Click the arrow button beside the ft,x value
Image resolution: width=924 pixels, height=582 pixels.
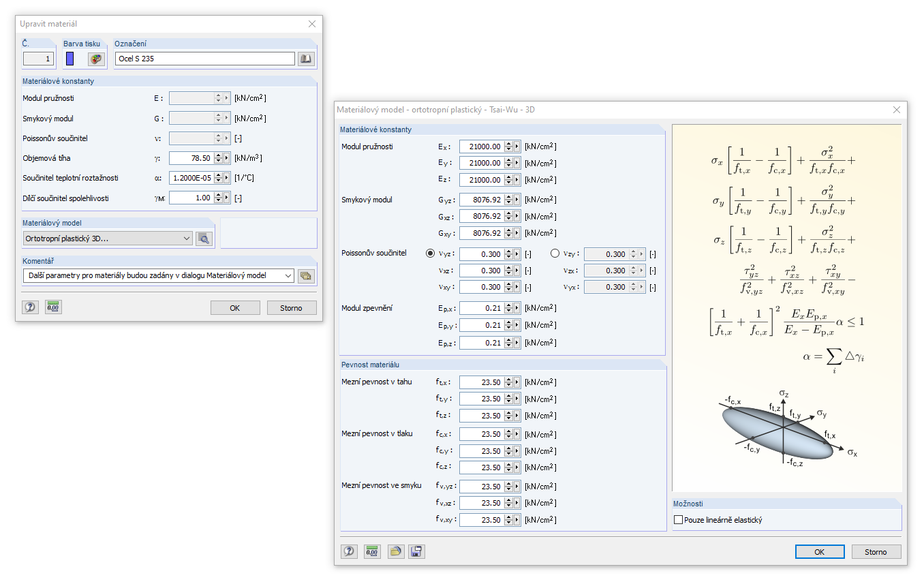click(517, 382)
